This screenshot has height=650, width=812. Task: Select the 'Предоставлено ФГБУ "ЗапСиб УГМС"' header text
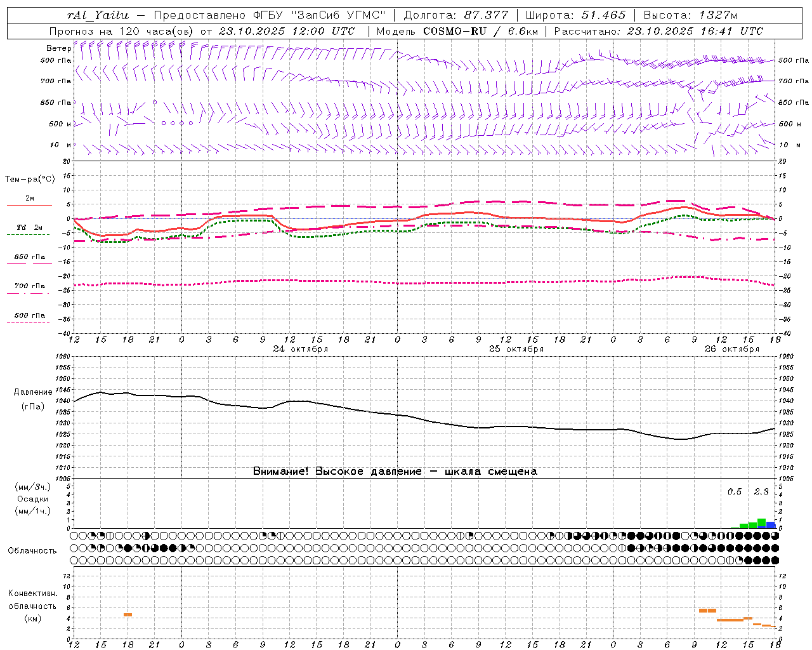tap(270, 15)
